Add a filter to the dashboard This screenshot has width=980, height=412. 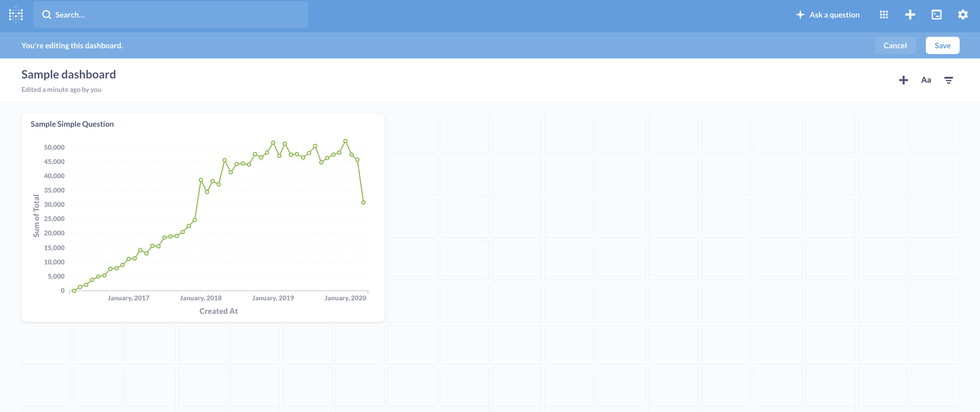click(948, 80)
